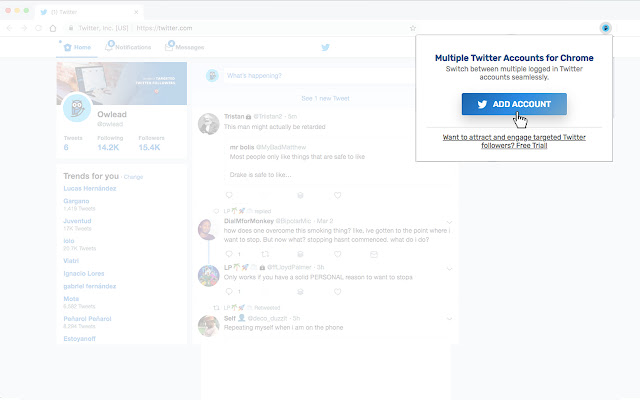Click the Multiple Twitter Accounts extension icon

tap(605, 28)
